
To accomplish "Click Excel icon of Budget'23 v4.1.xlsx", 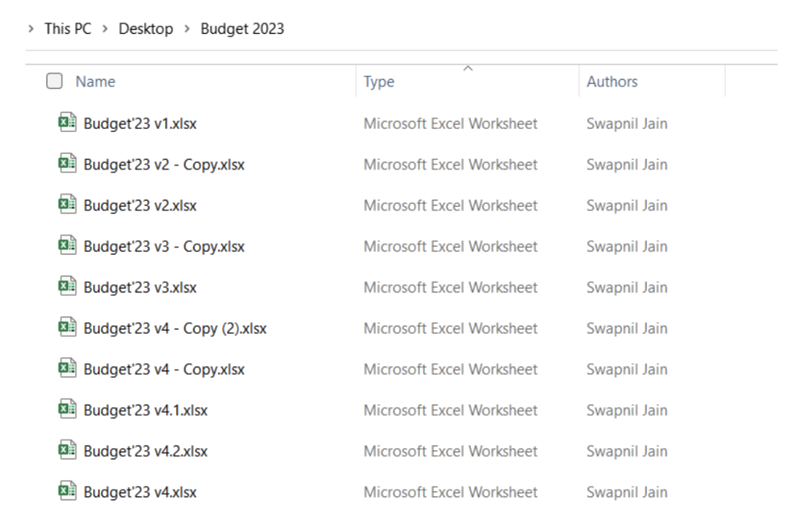I will [67, 409].
